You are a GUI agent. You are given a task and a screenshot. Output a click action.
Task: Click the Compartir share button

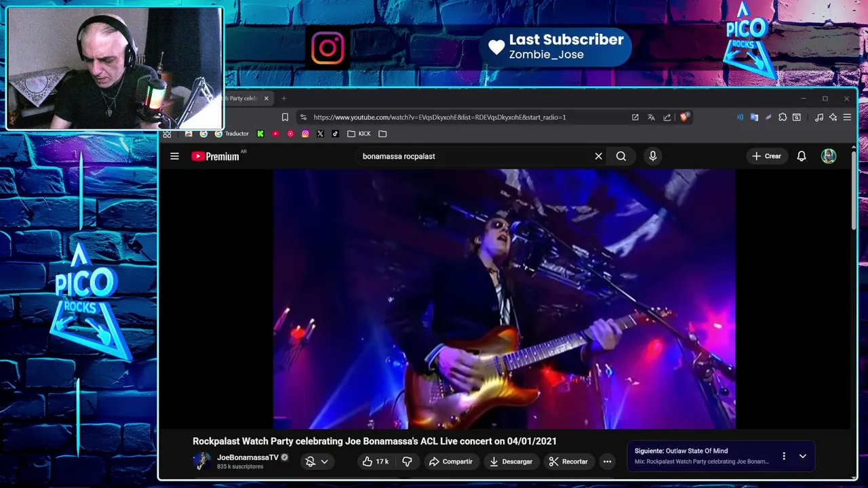451,462
